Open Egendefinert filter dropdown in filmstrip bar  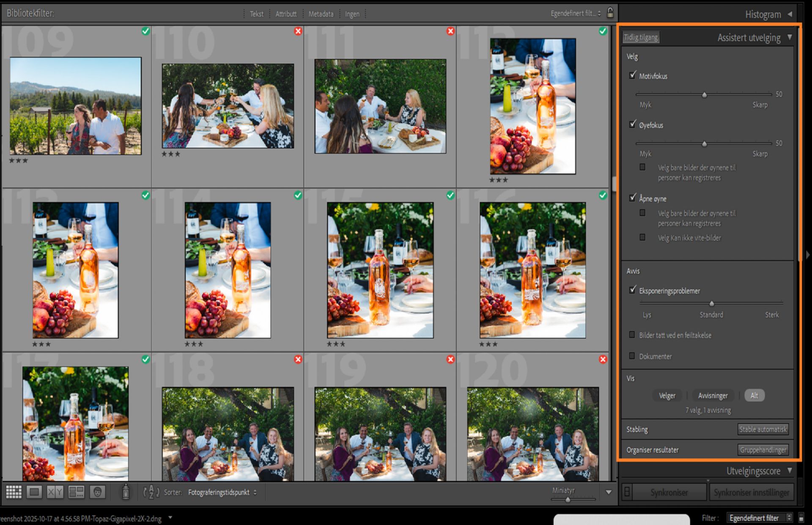(760, 518)
